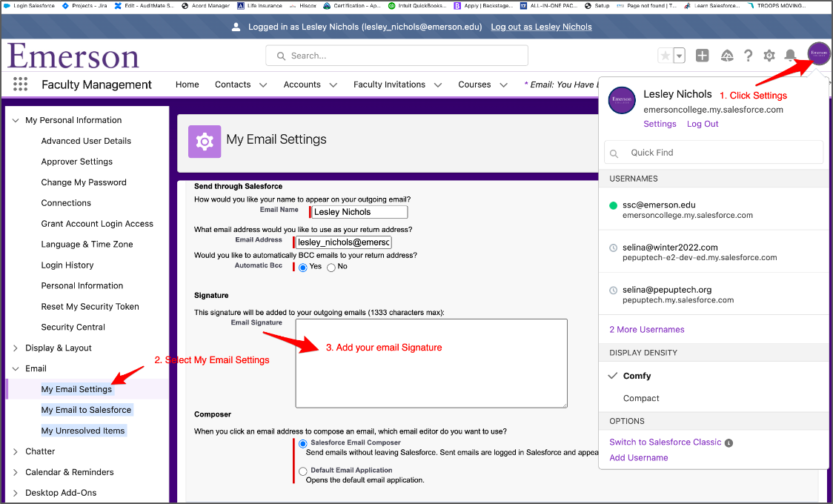Expand the Calendar & Reminders section
The height and width of the screenshot is (504, 833).
[16, 472]
